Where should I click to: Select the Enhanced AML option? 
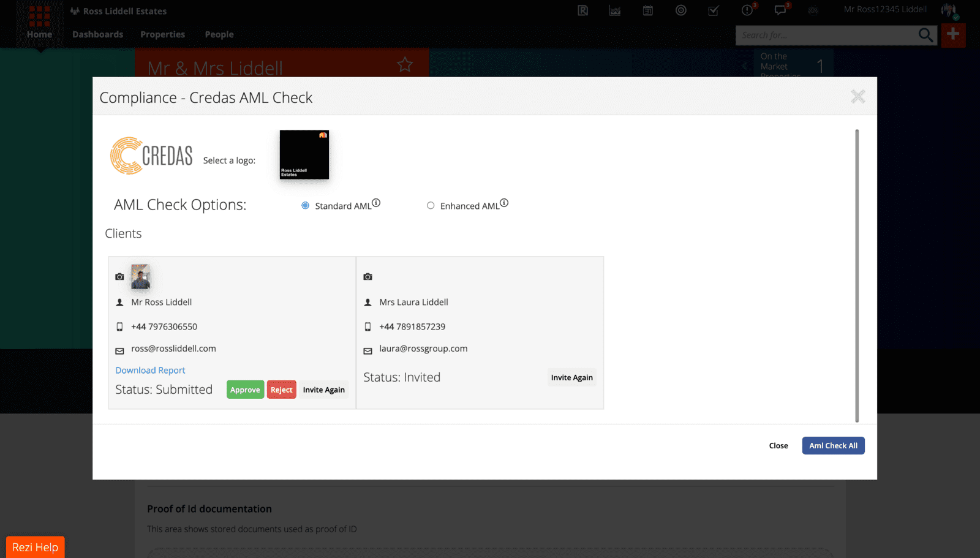(x=431, y=205)
